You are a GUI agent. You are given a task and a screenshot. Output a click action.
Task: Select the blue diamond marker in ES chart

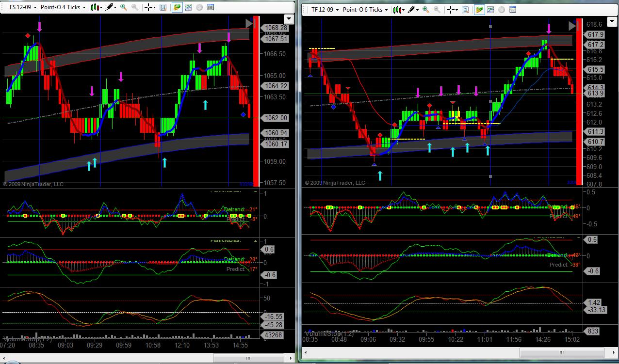coord(243,114)
